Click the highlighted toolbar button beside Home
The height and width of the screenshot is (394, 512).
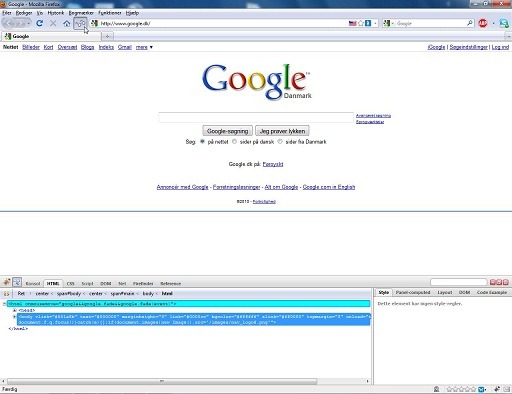tap(80, 23)
